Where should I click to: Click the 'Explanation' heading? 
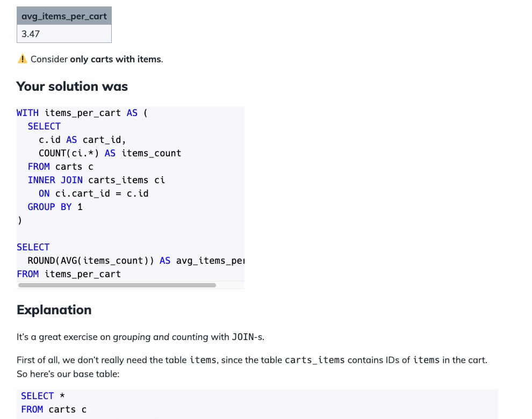point(54,310)
